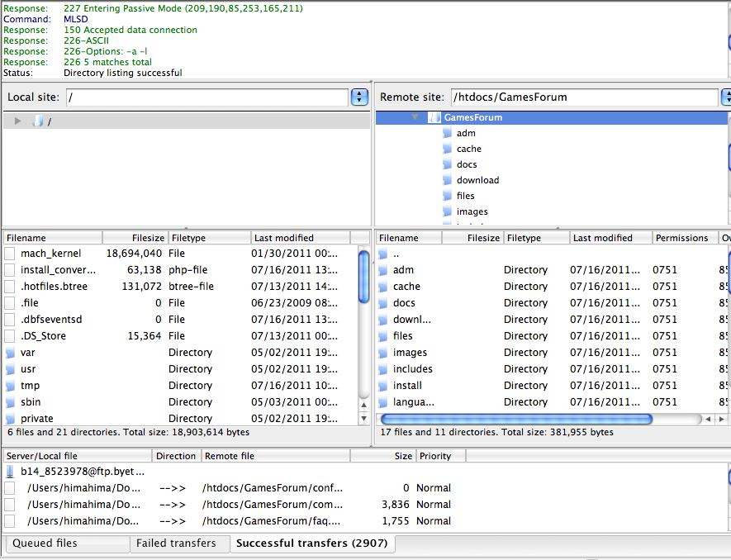Expand the local root directory tree node
The height and width of the screenshot is (560, 731).
click(18, 121)
